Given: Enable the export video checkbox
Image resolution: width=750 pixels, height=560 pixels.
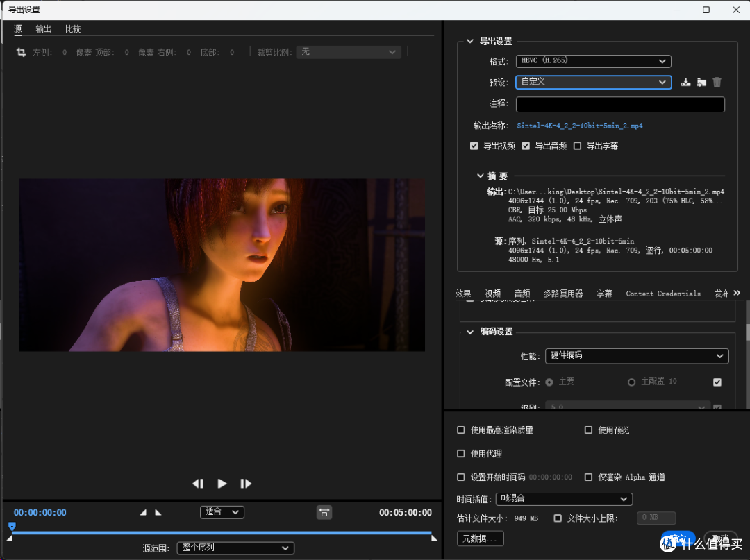Looking at the screenshot, I should click(x=474, y=146).
